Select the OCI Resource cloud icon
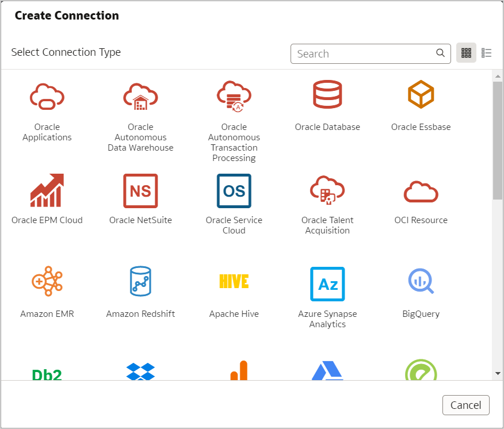The width and height of the screenshot is (504, 429). click(421, 190)
